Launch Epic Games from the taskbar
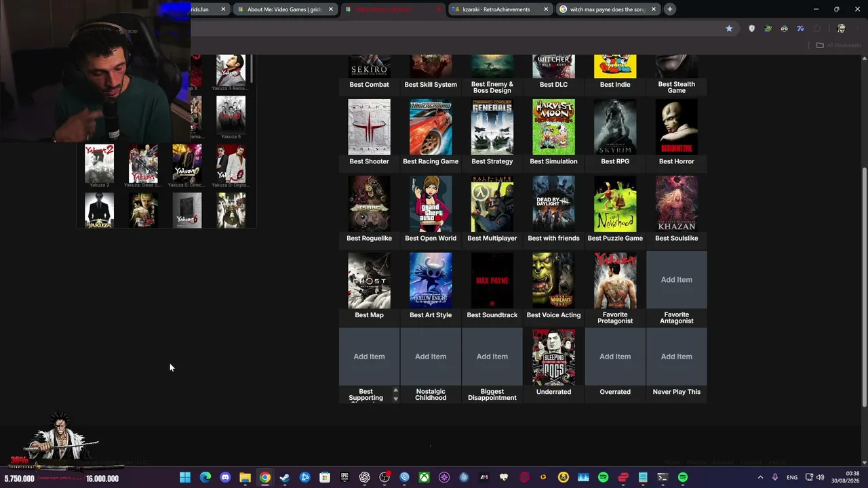The width and height of the screenshot is (868, 488). click(x=344, y=478)
